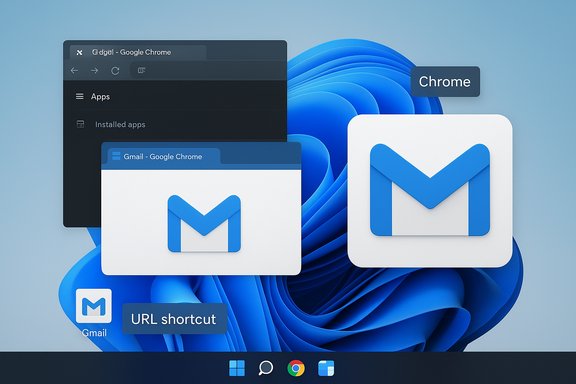Open the taskbar Search magnifier icon
Image resolution: width=576 pixels, height=384 pixels.
(x=266, y=368)
